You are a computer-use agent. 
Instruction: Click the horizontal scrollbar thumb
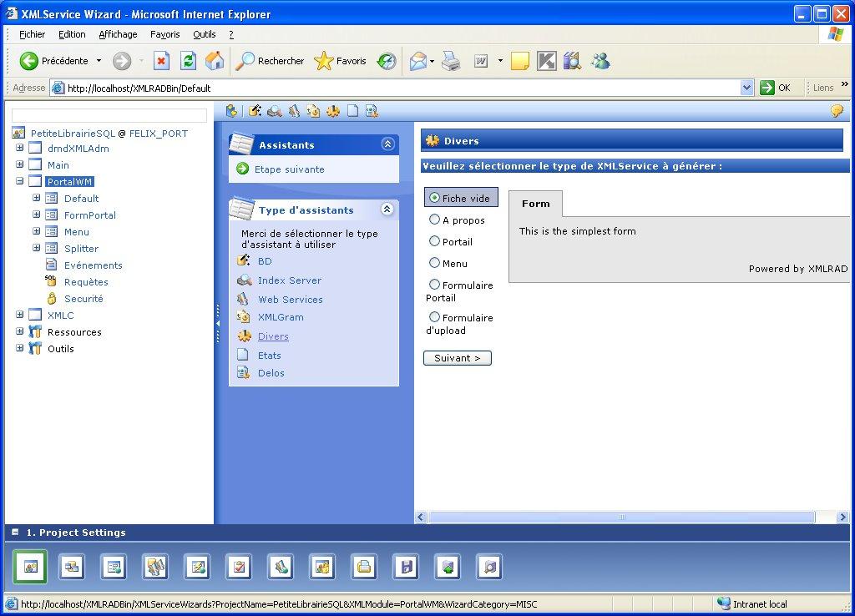point(621,518)
